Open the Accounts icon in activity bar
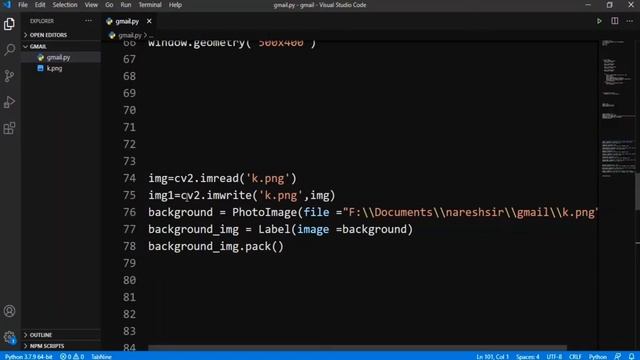Viewport: 640px width, 360px height. click(9, 311)
